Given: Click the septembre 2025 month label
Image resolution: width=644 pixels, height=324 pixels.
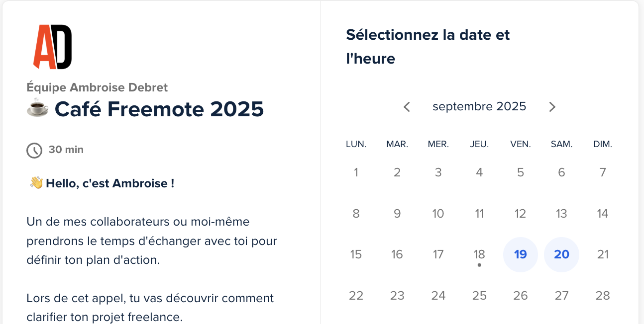Looking at the screenshot, I should [479, 106].
